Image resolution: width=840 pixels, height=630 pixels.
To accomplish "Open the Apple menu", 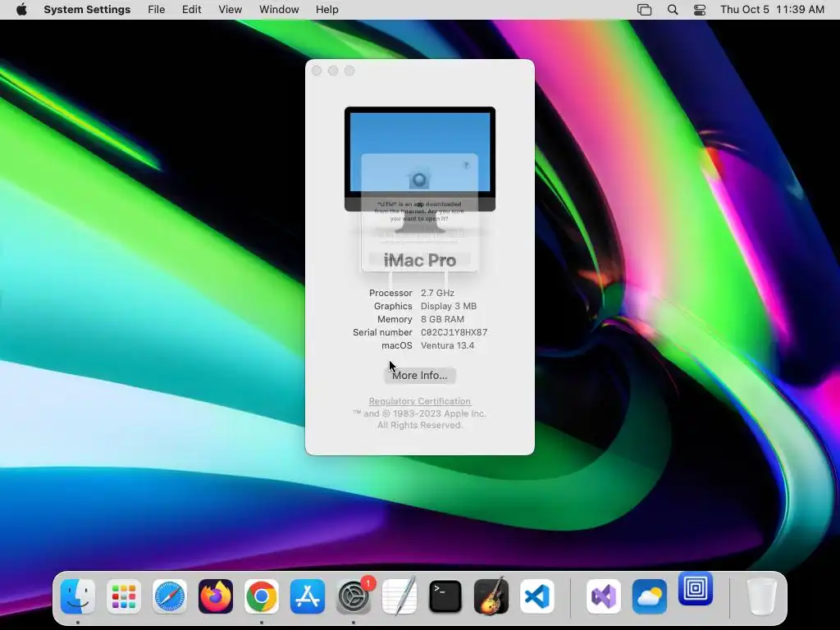I will point(21,10).
